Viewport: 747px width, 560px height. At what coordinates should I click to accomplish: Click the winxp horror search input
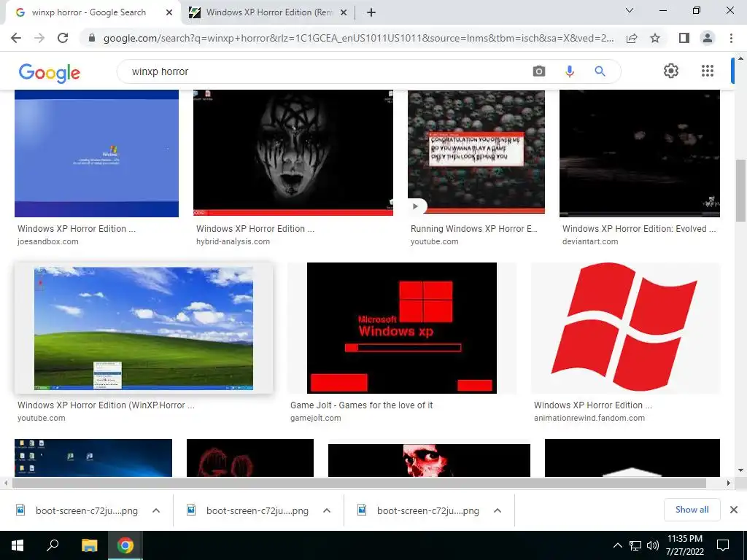coord(324,71)
